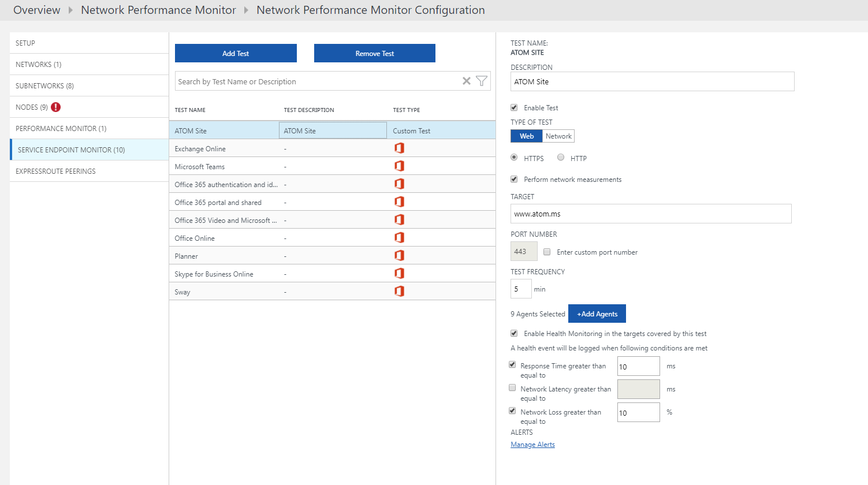Screen dimensions: 868x485
Task: Click the Office icon in Office Online row
Action: pyautogui.click(x=399, y=238)
